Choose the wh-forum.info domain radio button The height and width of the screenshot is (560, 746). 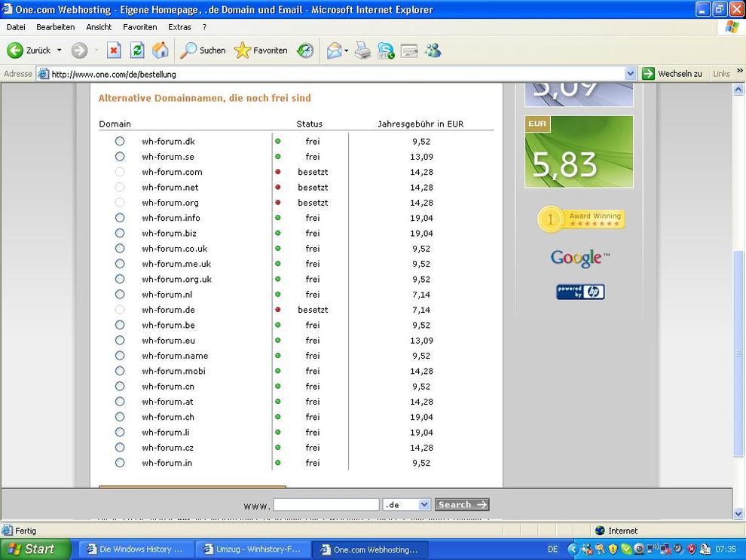point(120,218)
